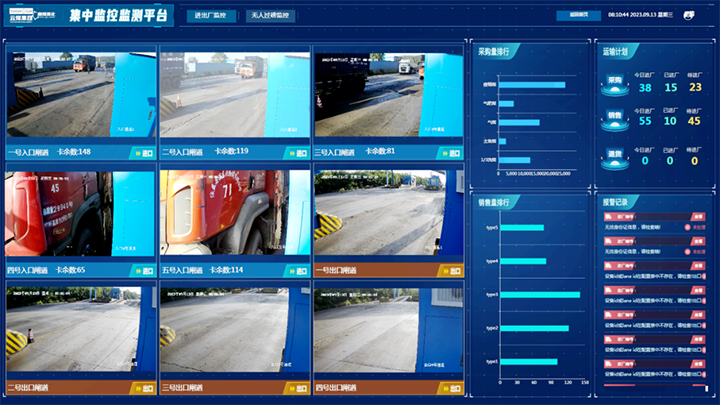Open the 四号入口闸道 camera feed with red truck
This screenshot has height=405, width=720.
pyautogui.click(x=82, y=213)
